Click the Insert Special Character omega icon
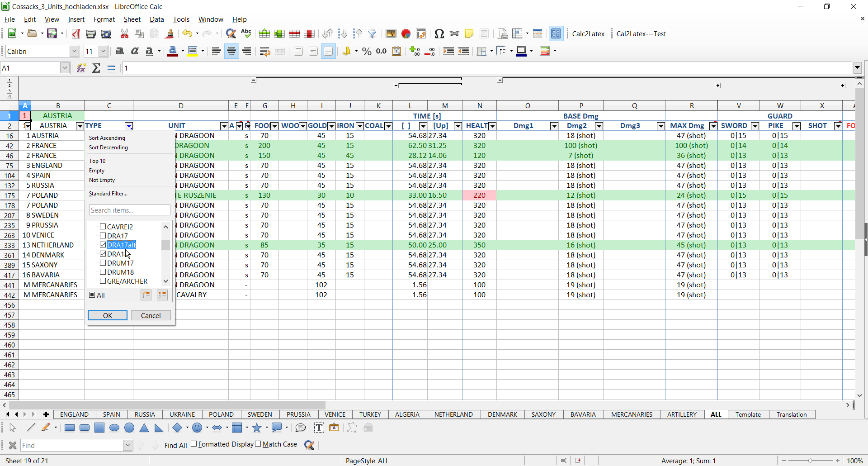The width and height of the screenshot is (868, 466). [439, 34]
